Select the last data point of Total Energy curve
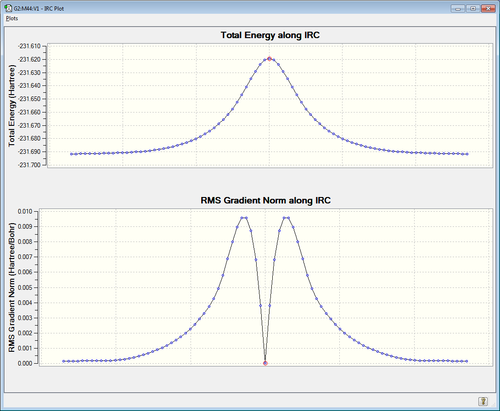 click(x=467, y=154)
